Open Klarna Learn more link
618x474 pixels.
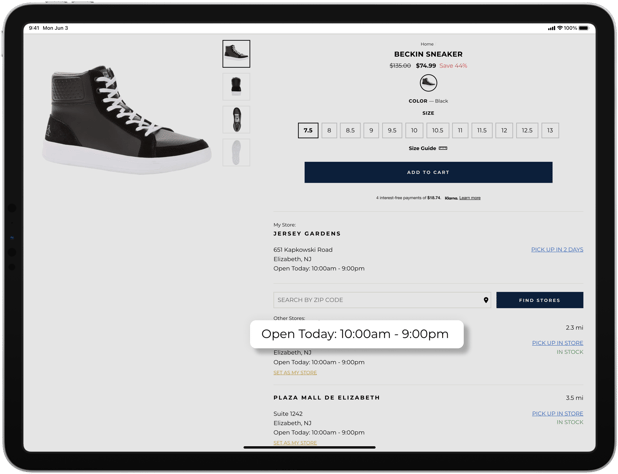[x=470, y=198]
